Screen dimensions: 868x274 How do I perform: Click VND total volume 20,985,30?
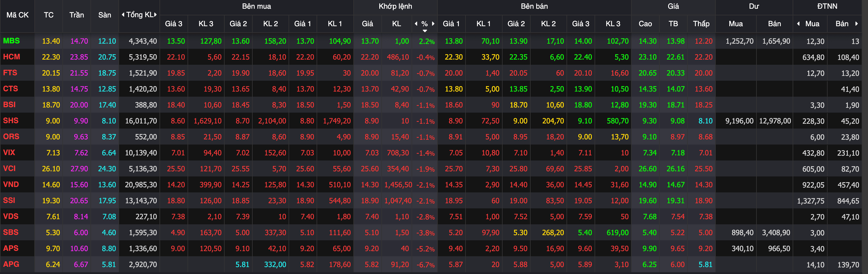click(x=141, y=185)
